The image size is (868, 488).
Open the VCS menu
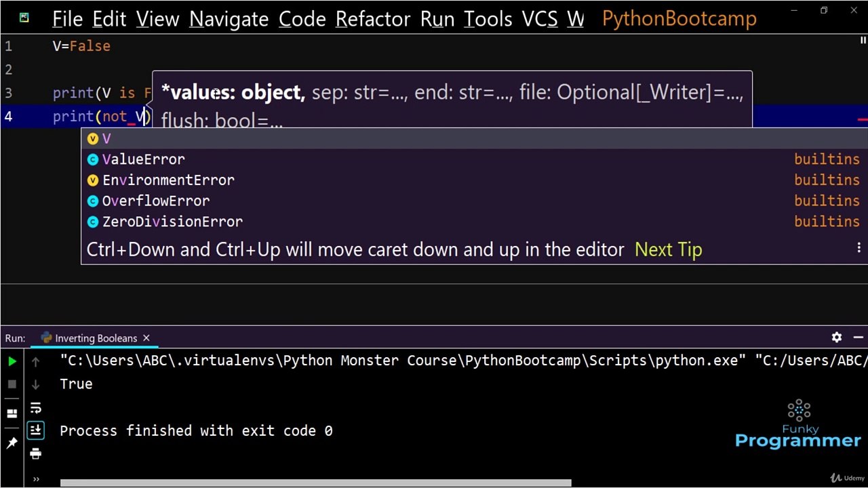540,19
